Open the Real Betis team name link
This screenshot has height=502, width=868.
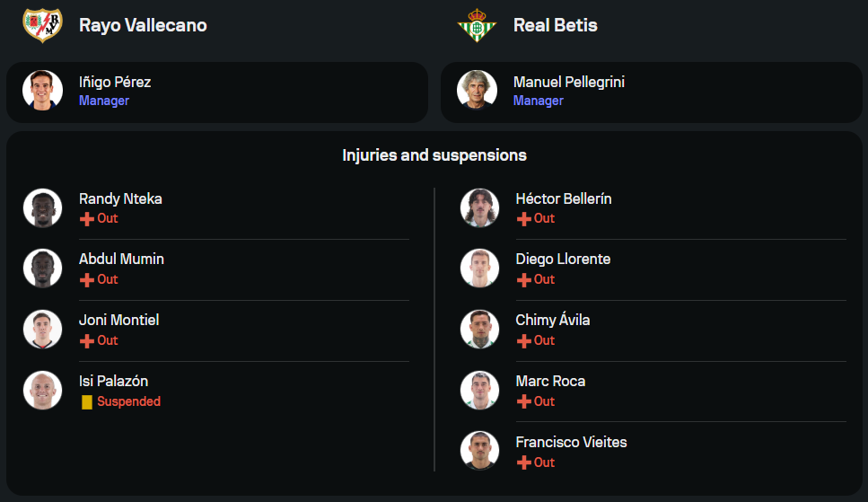pyautogui.click(x=555, y=25)
